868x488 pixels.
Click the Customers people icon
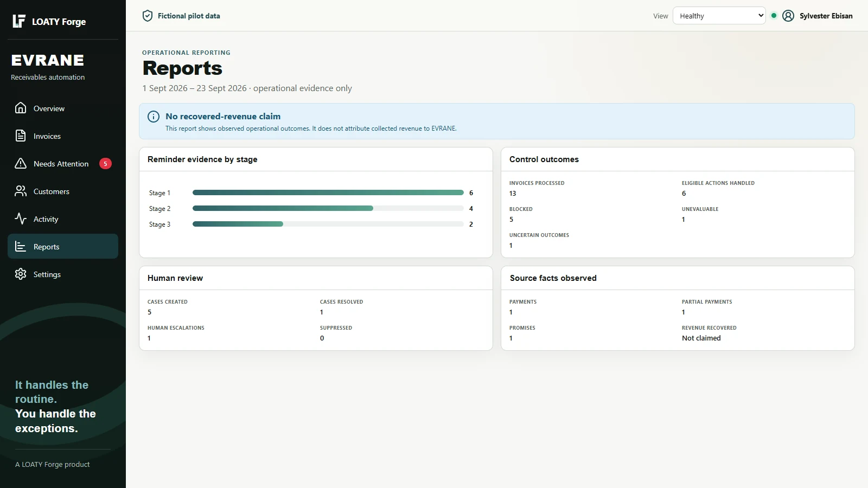click(21, 191)
